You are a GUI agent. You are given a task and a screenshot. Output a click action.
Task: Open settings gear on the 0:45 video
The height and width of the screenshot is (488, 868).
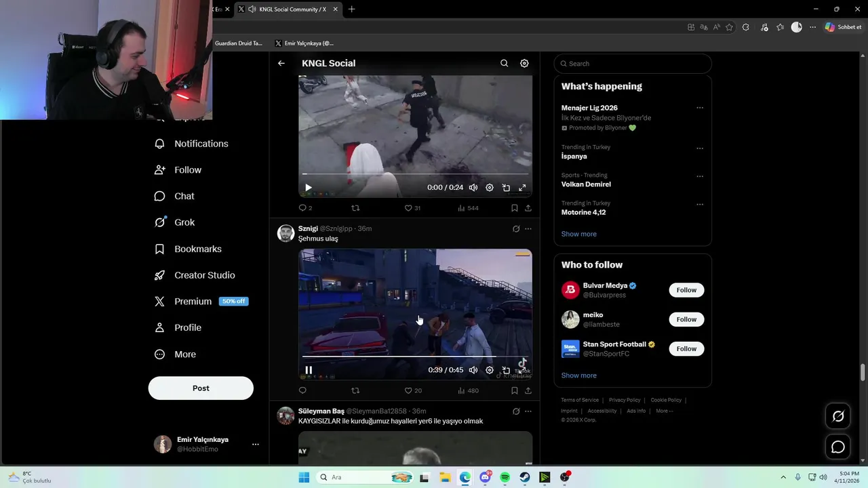(x=490, y=370)
